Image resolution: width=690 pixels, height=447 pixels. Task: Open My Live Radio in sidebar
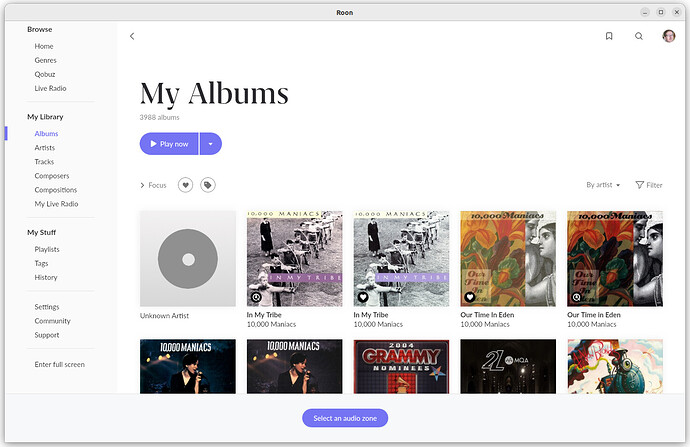coord(56,204)
